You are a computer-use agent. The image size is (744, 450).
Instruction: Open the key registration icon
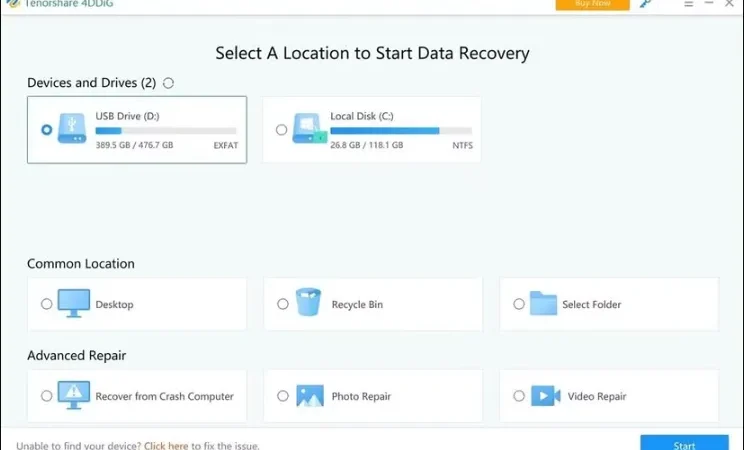(645, 4)
